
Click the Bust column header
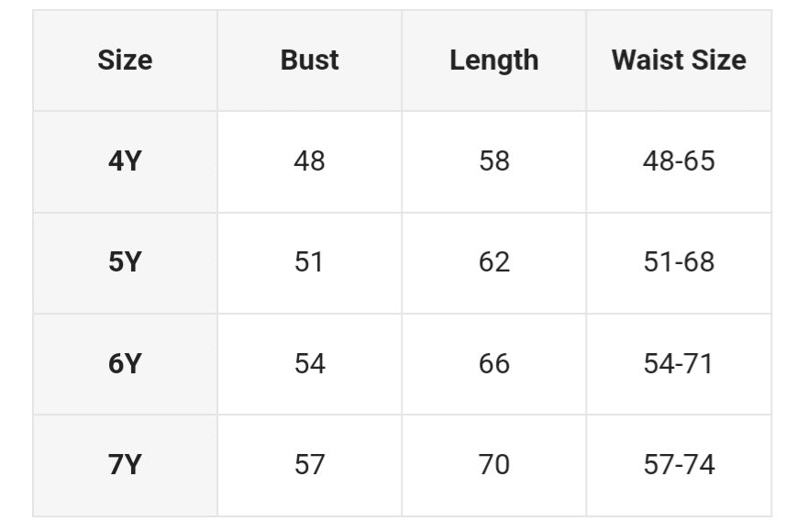coord(309,61)
